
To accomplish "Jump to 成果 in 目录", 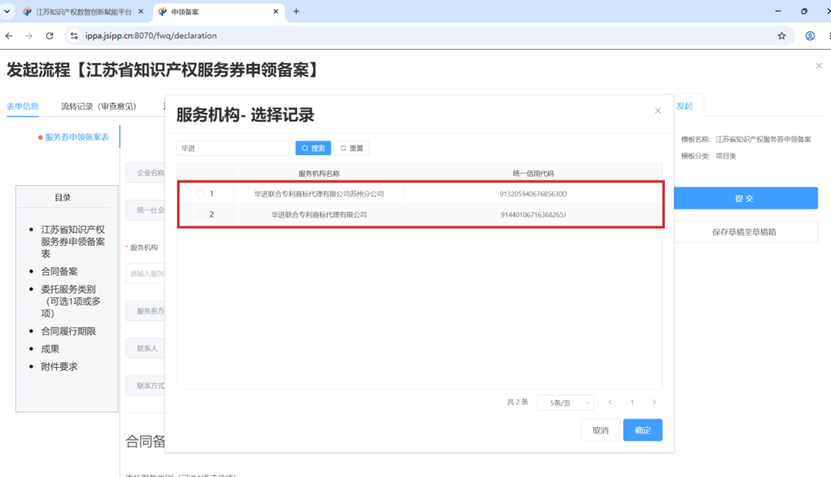I will 50,349.
